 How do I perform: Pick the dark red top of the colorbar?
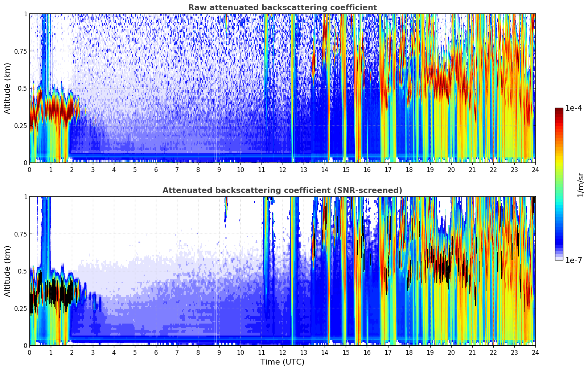pyautogui.click(x=559, y=110)
